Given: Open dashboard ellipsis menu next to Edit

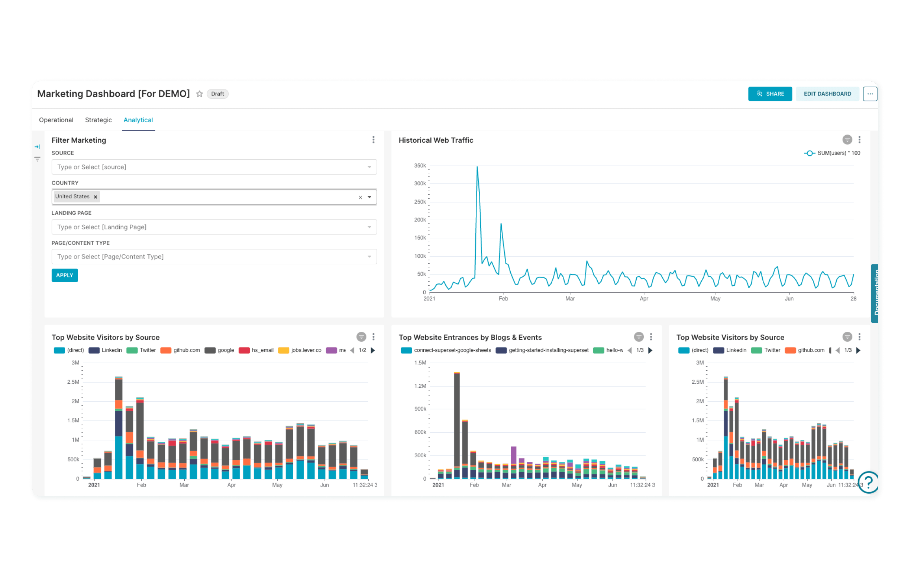Looking at the screenshot, I should 870,94.
